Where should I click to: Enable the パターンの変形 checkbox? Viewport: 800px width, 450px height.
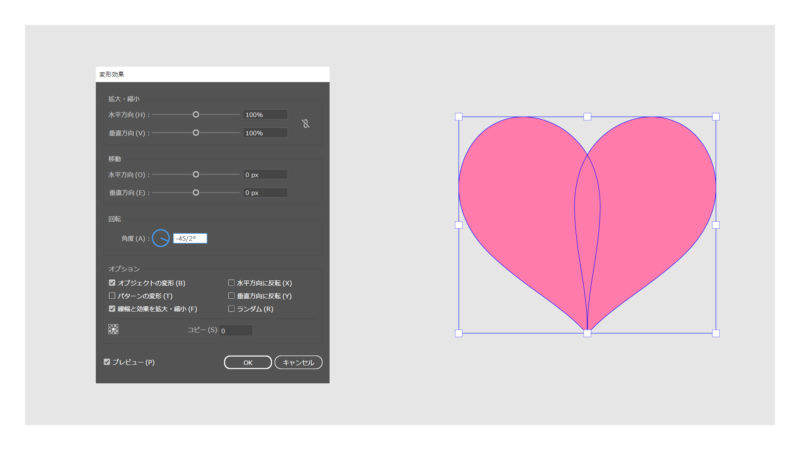click(x=112, y=296)
